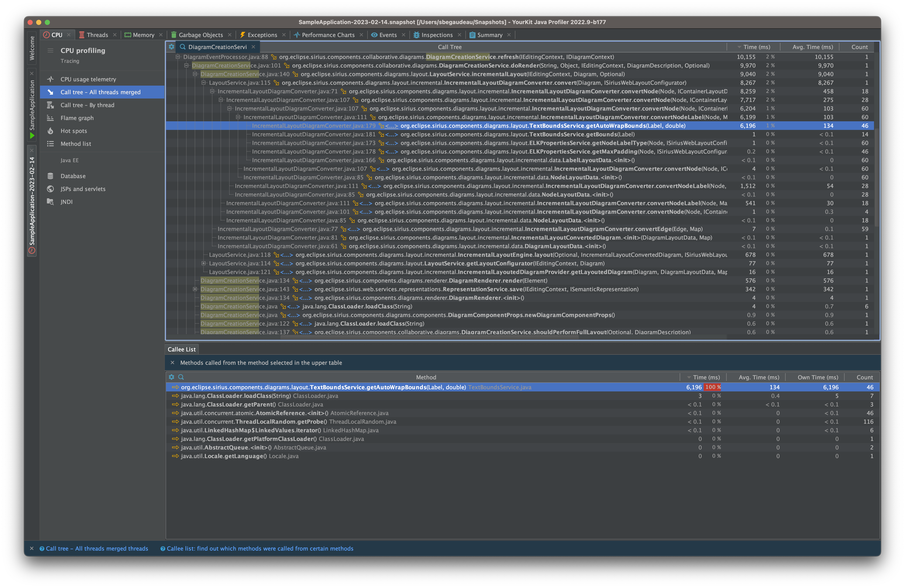Image resolution: width=905 pixels, height=588 pixels.
Task: Click the DiagramCreationServi search filter field
Action: (x=218, y=47)
